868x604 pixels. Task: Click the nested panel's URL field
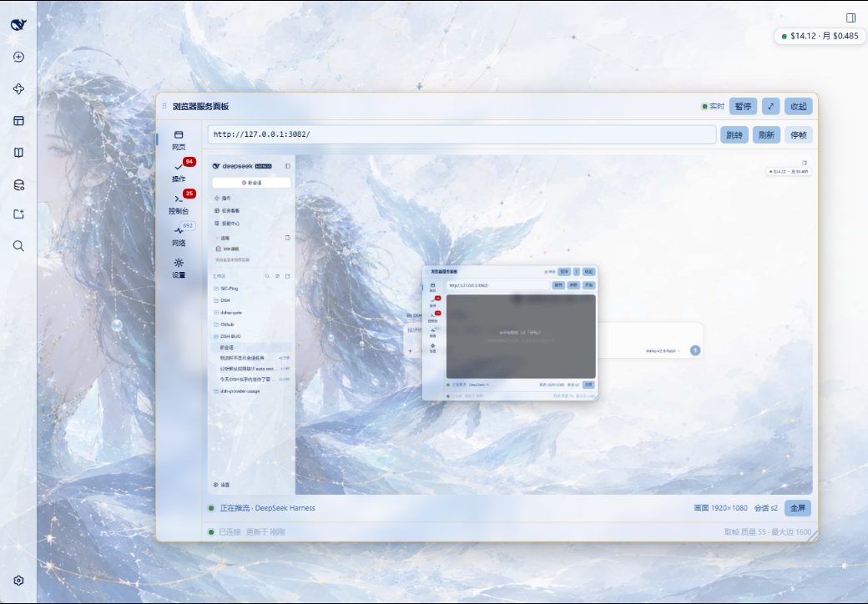pyautogui.click(x=497, y=285)
